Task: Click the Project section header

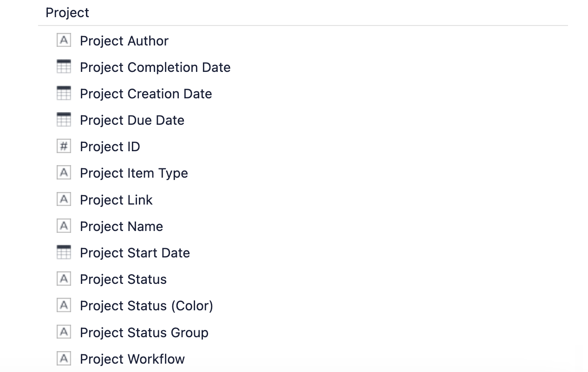Action: point(67,13)
